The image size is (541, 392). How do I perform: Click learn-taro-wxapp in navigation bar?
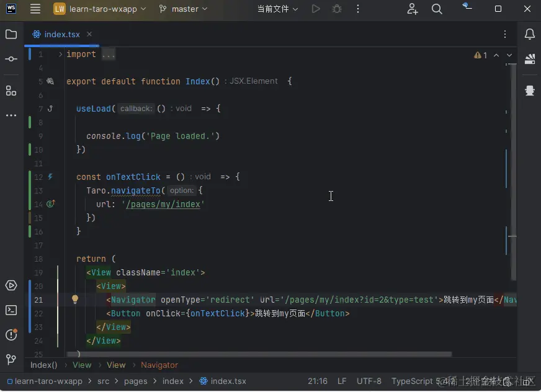tap(45, 381)
